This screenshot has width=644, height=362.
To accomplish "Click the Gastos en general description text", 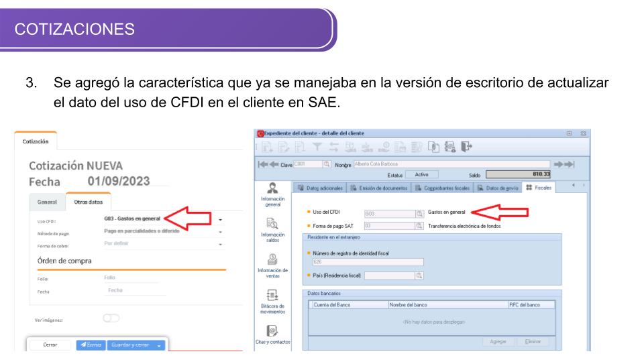I will (447, 213).
